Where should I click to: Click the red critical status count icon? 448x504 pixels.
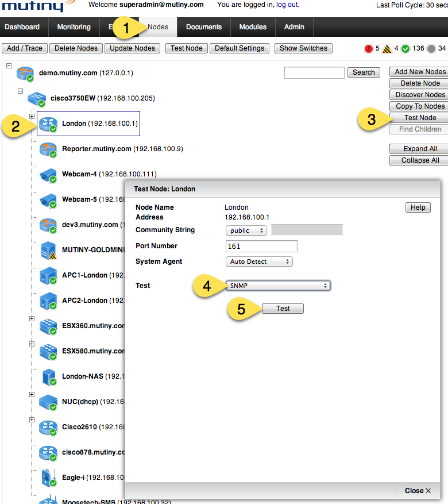click(x=368, y=49)
